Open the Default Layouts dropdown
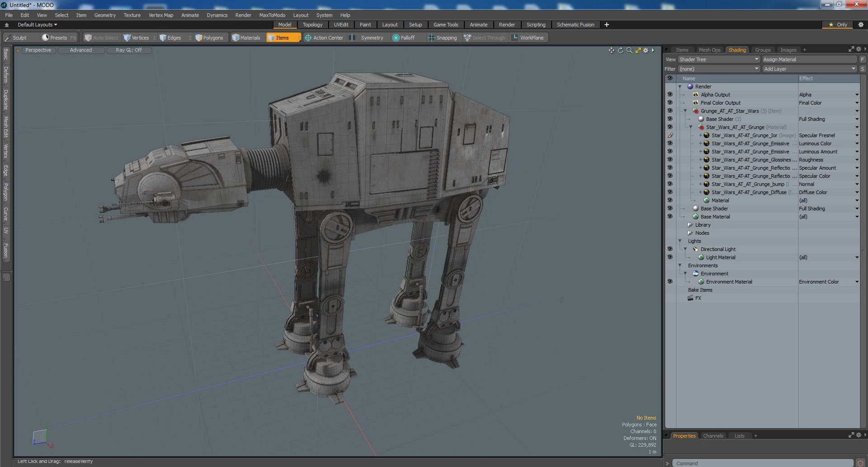Screen dimensions: 868x467 tap(37, 25)
